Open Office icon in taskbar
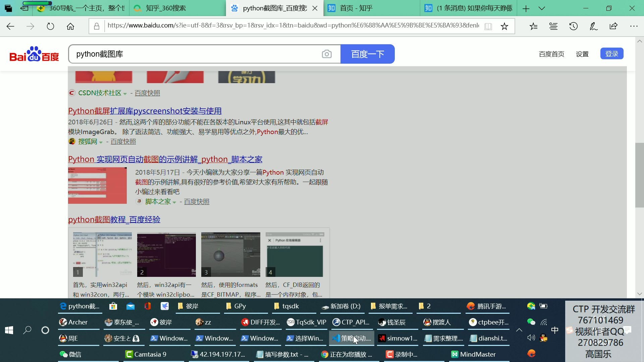 pyautogui.click(x=148, y=306)
